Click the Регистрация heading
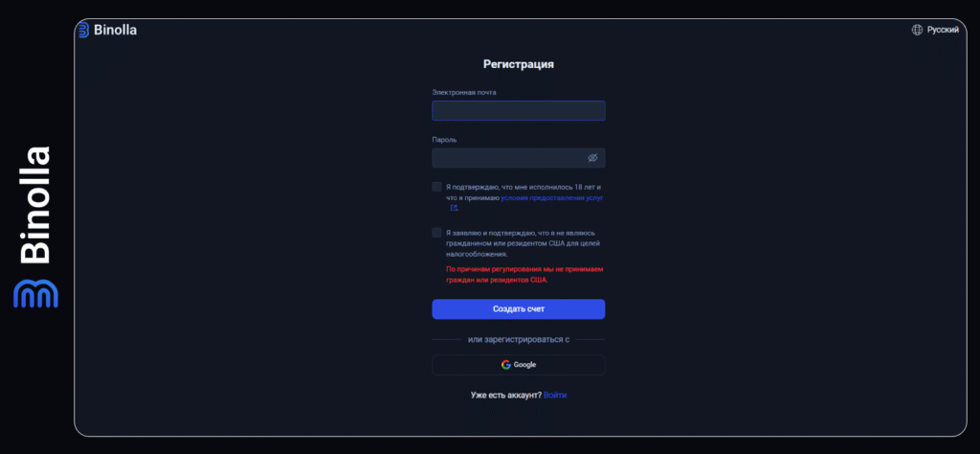The width and height of the screenshot is (980, 454). pyautogui.click(x=518, y=64)
